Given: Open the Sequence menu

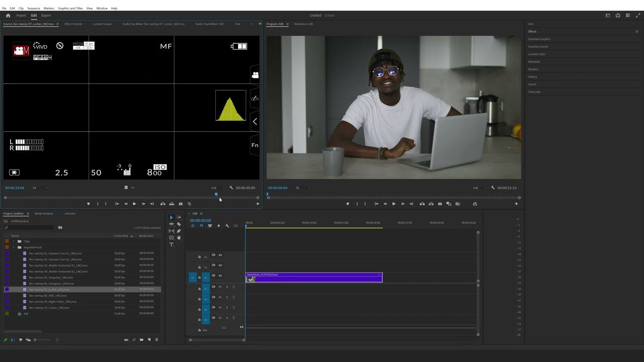Looking at the screenshot, I should (x=33, y=8).
